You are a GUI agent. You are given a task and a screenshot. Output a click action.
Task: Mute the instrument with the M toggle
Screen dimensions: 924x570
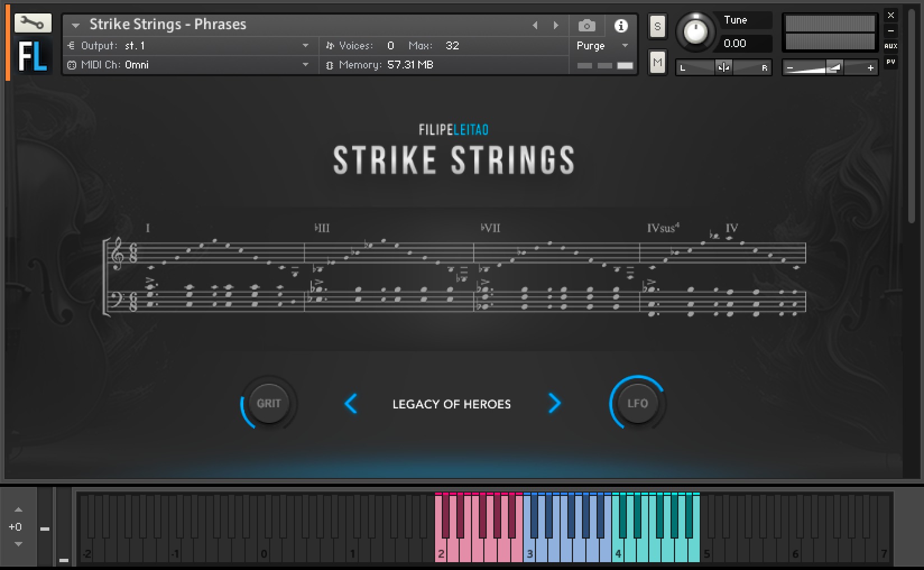[x=657, y=62]
